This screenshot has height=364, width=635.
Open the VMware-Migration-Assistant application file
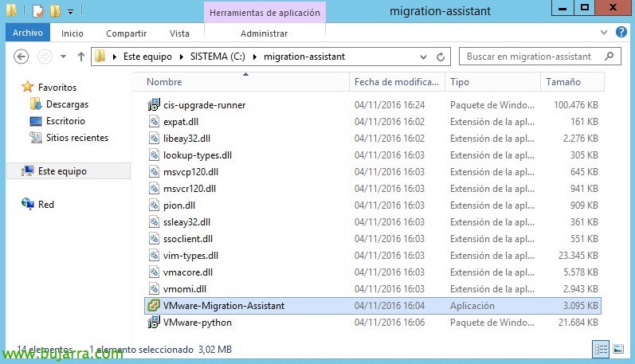[223, 306]
